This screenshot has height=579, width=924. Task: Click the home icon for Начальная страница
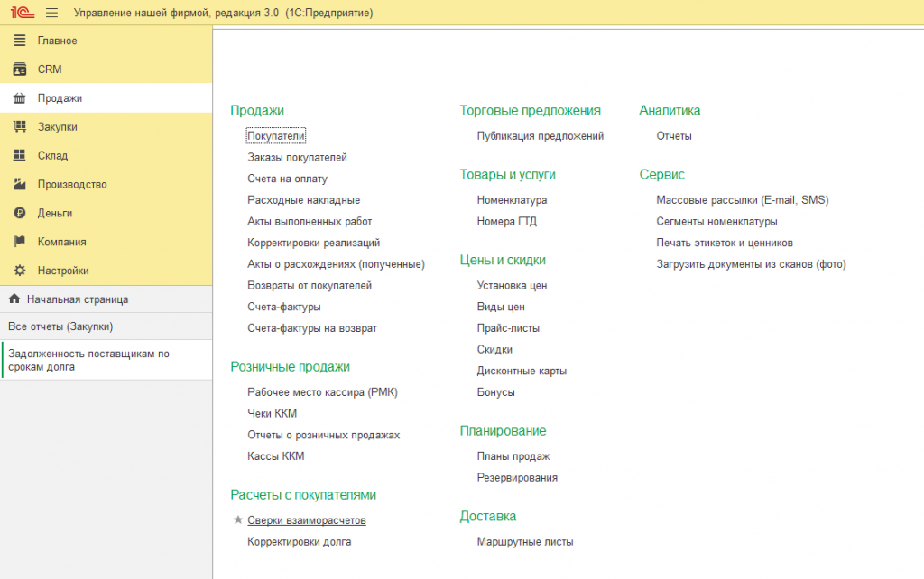pos(14,299)
